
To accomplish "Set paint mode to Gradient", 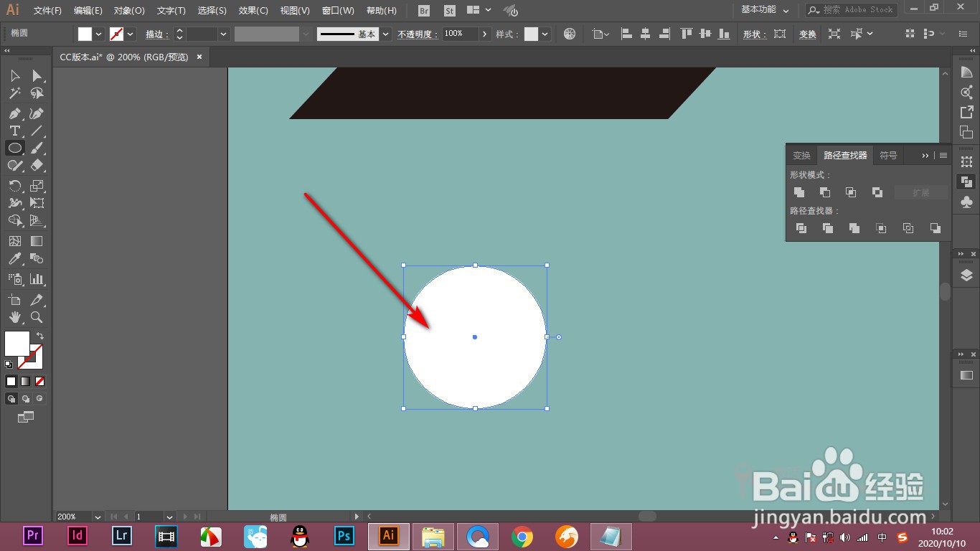I will tap(25, 382).
